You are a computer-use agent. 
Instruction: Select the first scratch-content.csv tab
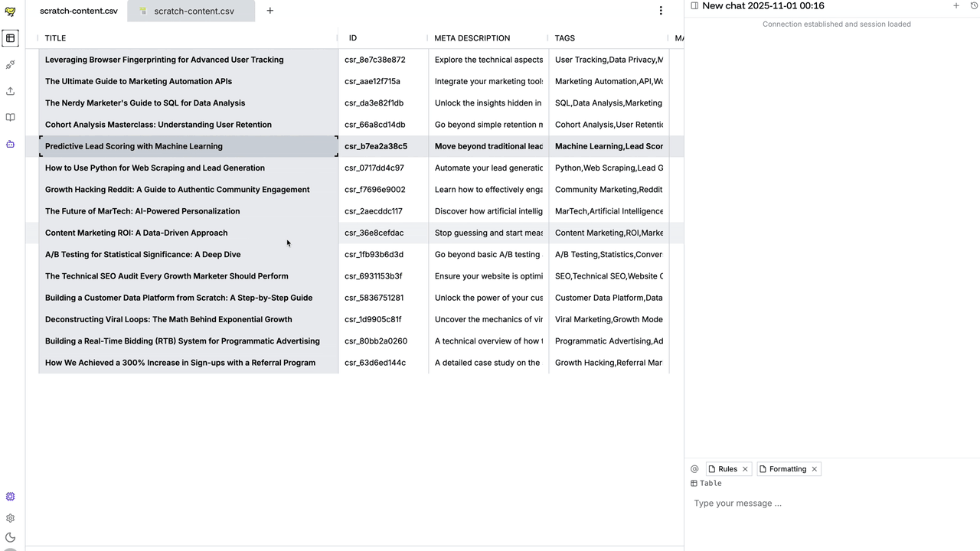[x=78, y=11]
